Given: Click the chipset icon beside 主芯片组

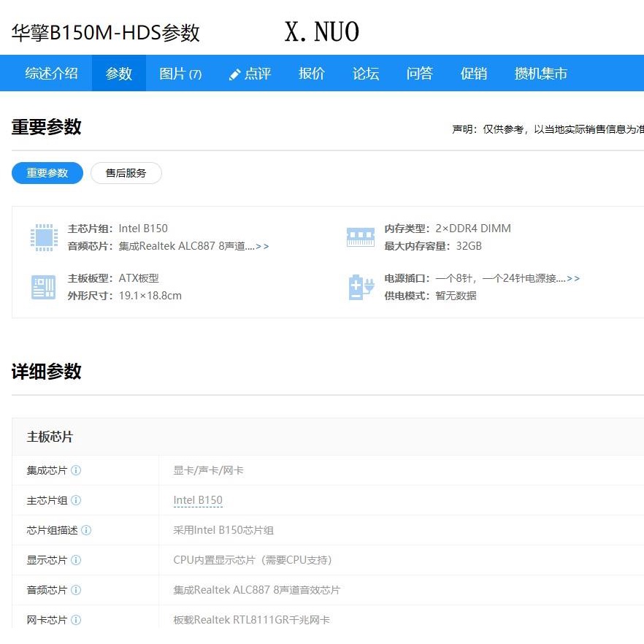Looking at the screenshot, I should [x=44, y=237].
